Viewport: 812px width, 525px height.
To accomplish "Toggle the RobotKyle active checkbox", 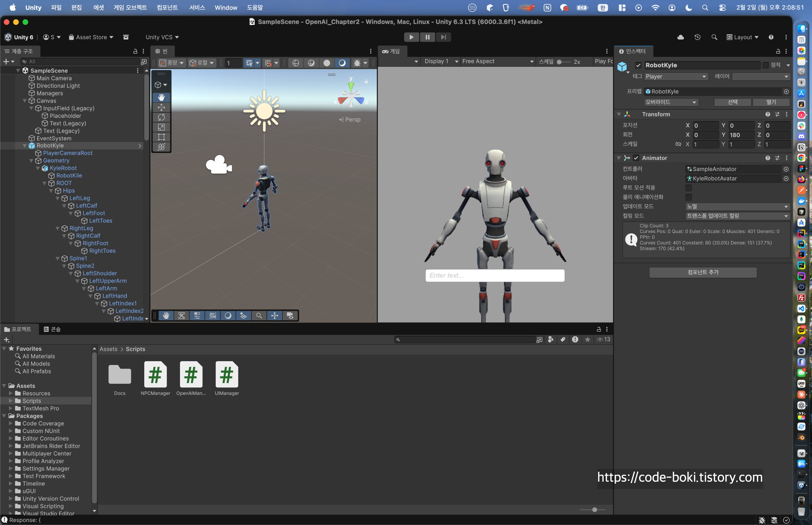I will [x=638, y=65].
